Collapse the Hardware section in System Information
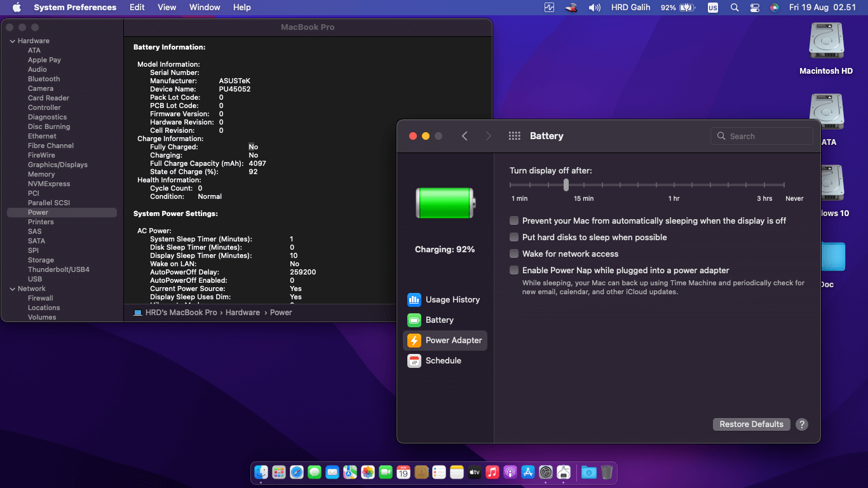 [11, 41]
